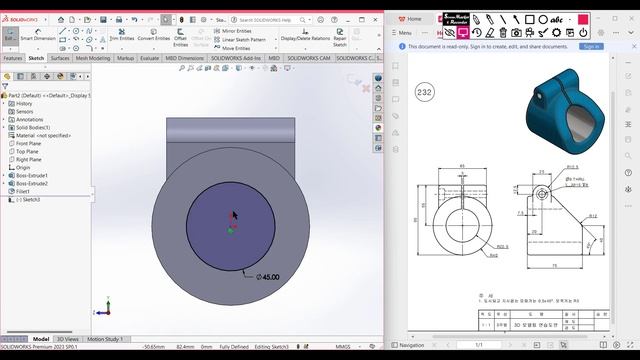This screenshot has width=640, height=360.
Task: Click Move Entities
Action: pyautogui.click(x=232, y=48)
